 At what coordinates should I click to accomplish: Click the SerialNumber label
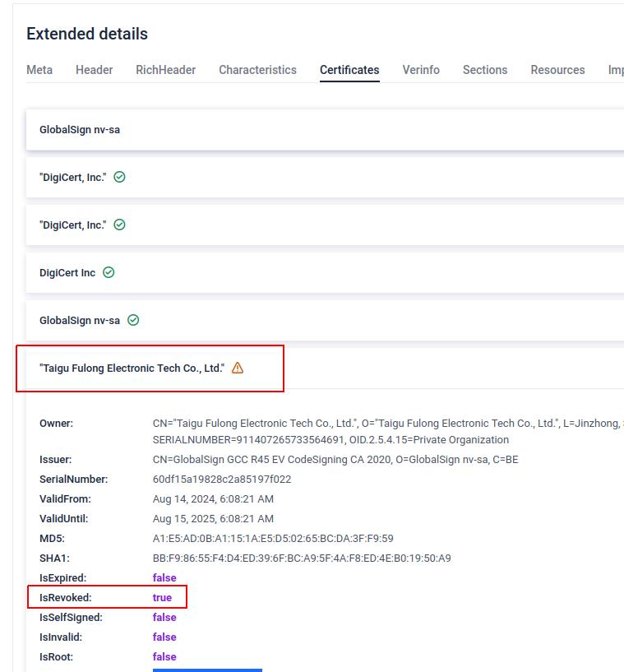tap(74, 480)
